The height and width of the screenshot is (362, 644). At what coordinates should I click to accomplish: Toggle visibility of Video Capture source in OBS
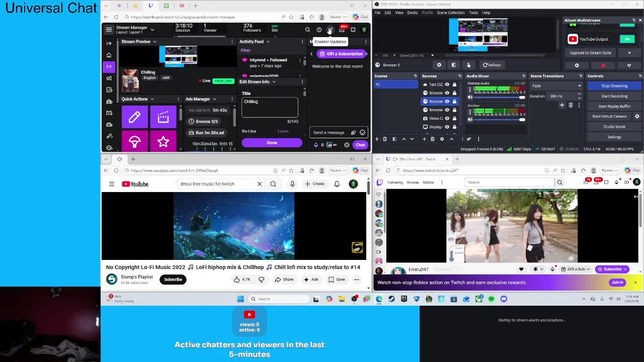(447, 118)
